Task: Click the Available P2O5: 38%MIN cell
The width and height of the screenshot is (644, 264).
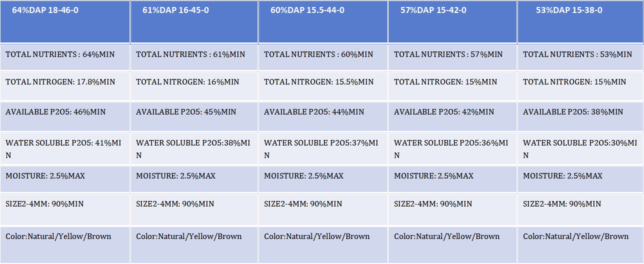Action: coord(580,116)
